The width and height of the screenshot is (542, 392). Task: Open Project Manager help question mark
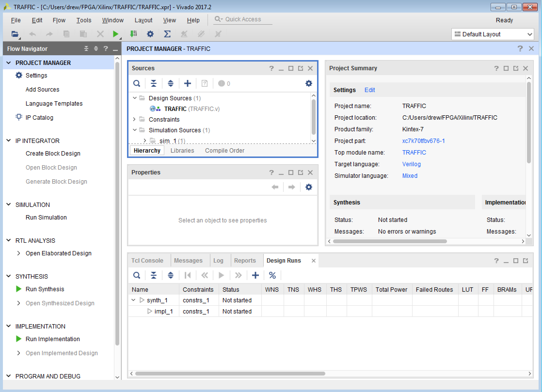(520, 48)
